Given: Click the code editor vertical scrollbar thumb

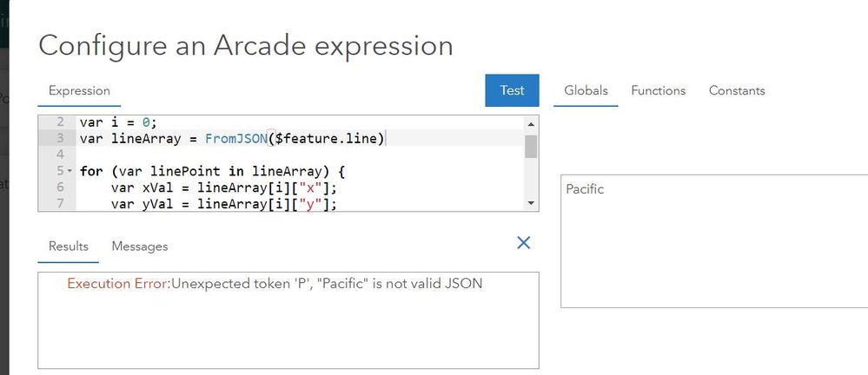Looking at the screenshot, I should pos(531,145).
